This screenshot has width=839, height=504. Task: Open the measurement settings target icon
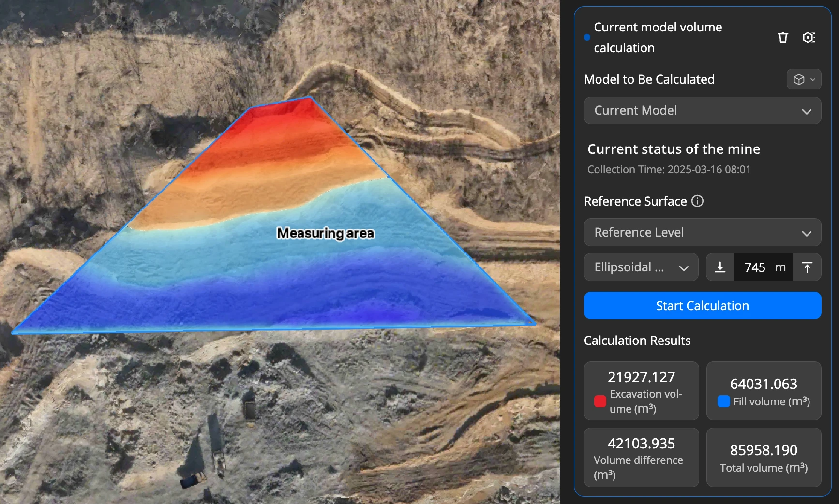809,37
